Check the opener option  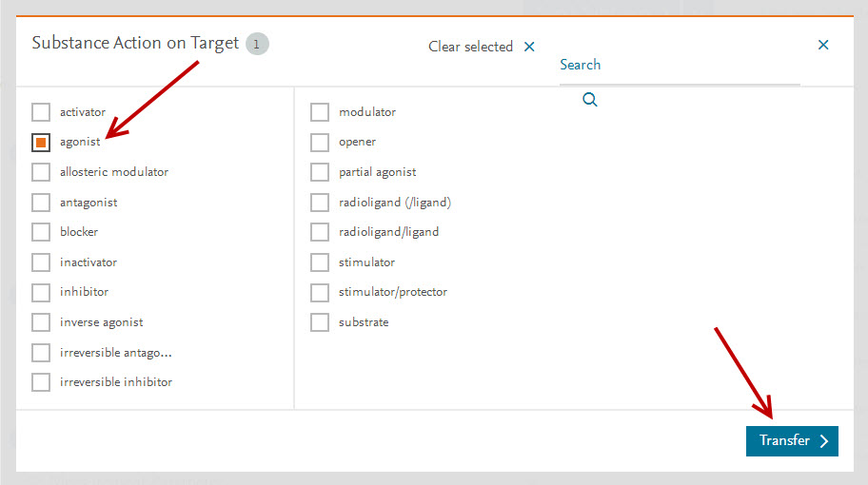(x=320, y=143)
